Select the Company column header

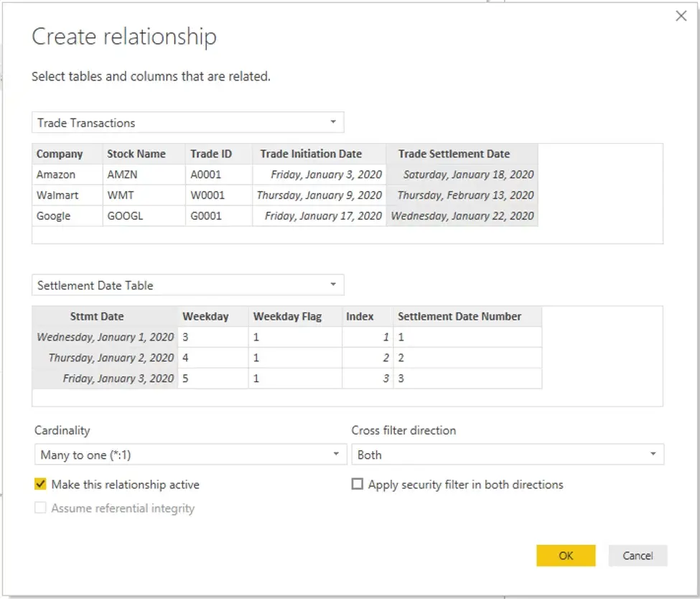(67, 154)
